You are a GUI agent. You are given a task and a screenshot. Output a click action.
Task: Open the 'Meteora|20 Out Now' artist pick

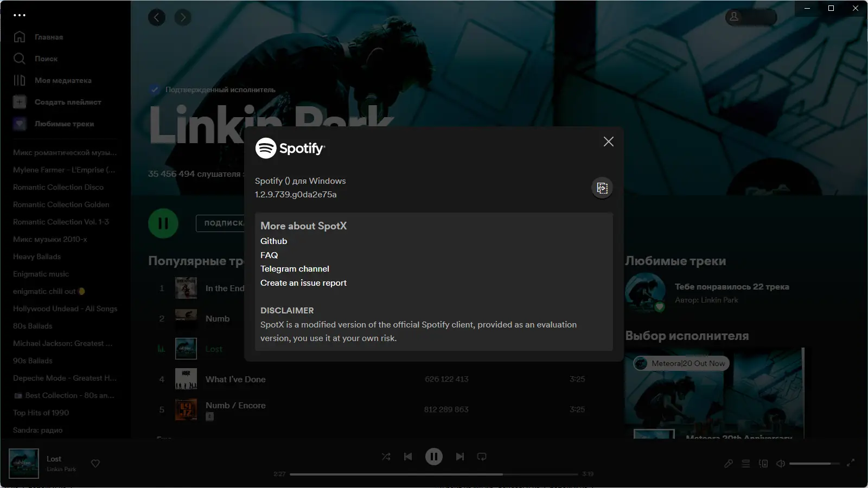[x=682, y=363]
